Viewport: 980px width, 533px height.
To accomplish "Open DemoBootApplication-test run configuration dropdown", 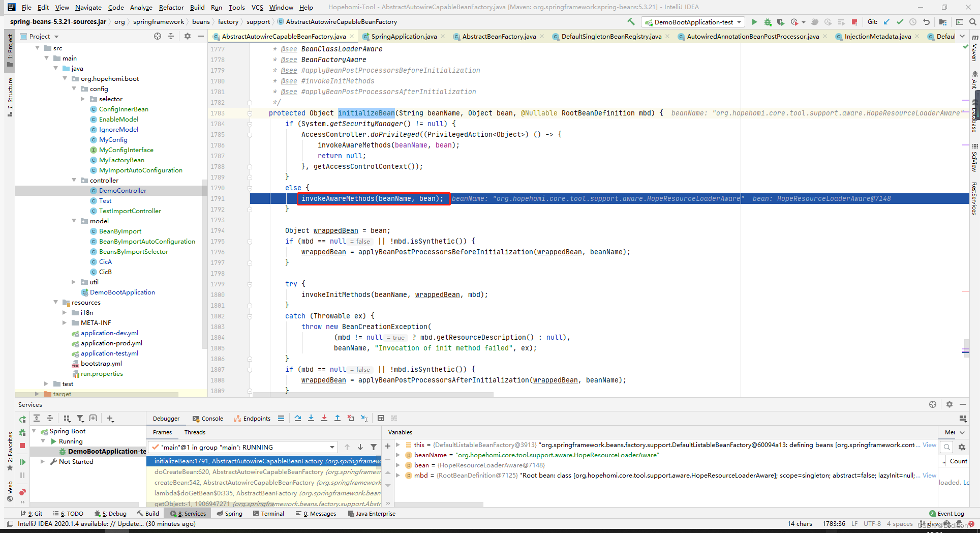I will 693,22.
